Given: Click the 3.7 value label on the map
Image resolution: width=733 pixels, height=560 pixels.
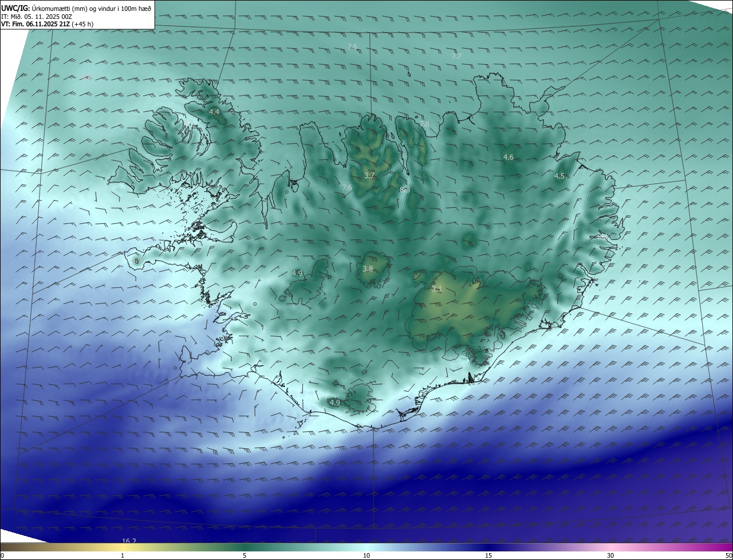Looking at the screenshot, I should click(x=369, y=175).
